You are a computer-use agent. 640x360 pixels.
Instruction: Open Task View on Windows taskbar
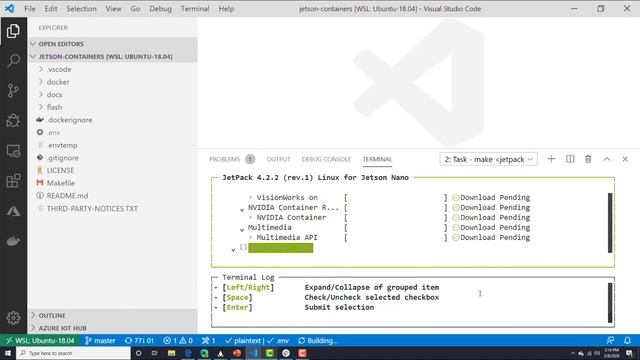(154, 353)
